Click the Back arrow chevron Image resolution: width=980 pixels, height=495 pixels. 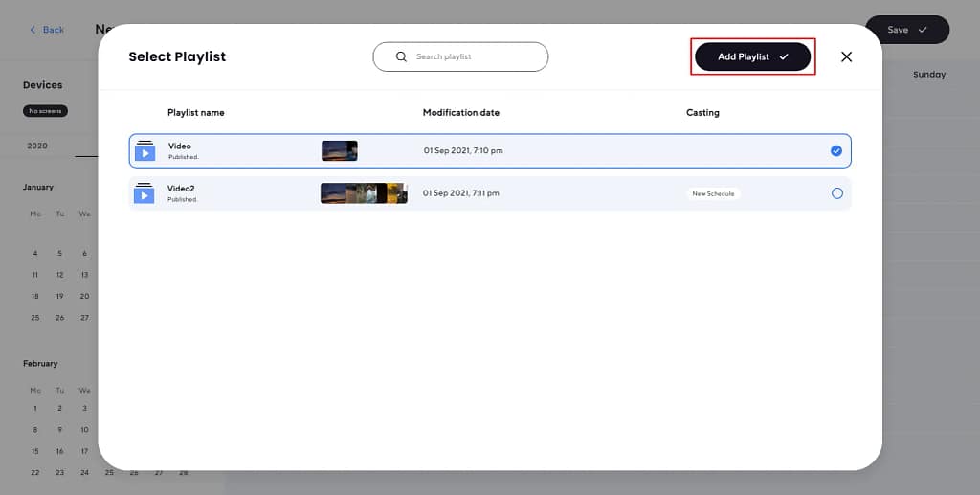click(x=33, y=30)
